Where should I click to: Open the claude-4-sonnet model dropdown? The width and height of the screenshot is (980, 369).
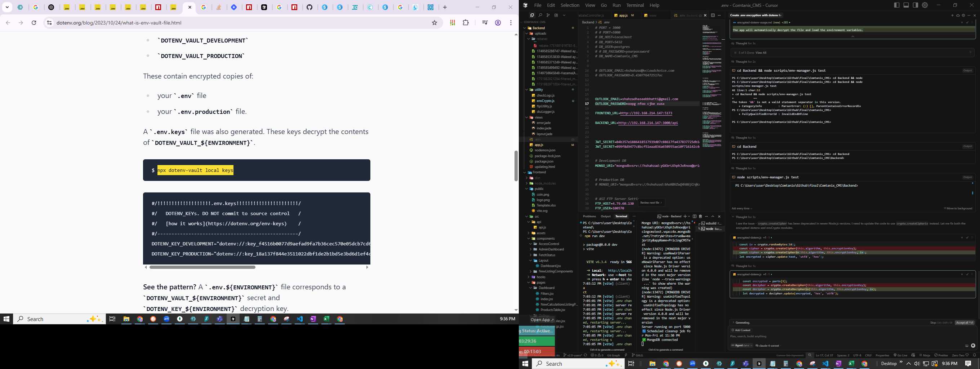click(x=767, y=346)
